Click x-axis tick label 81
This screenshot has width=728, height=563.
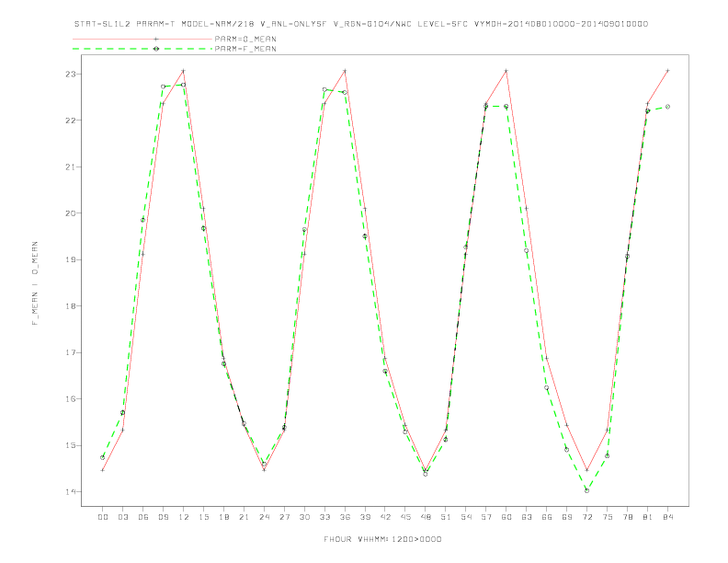[x=648, y=517]
